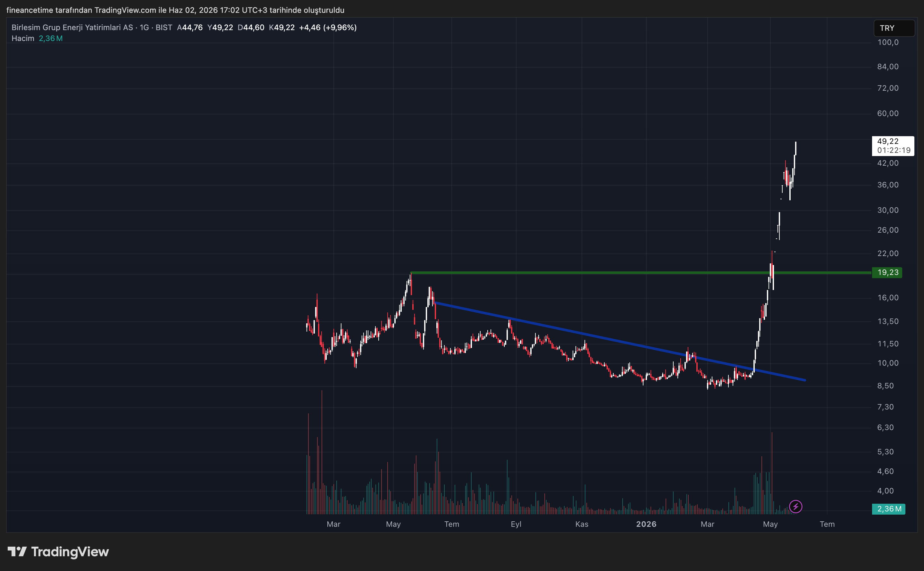The height and width of the screenshot is (571, 924).
Task: Click the 2026 year label on time axis
Action: (x=646, y=524)
